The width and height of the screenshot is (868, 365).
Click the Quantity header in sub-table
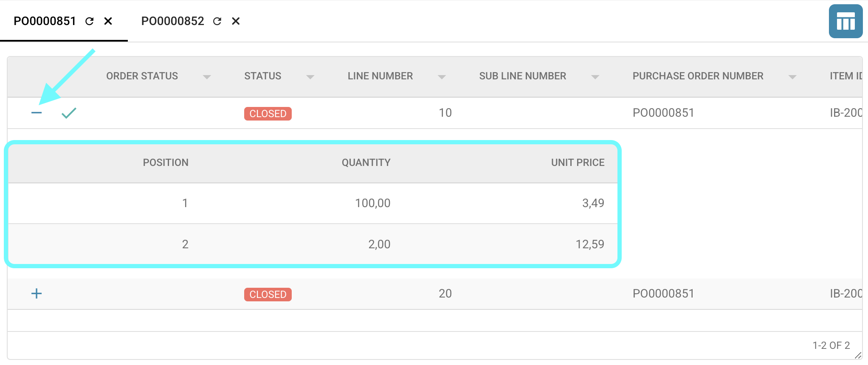(x=366, y=163)
